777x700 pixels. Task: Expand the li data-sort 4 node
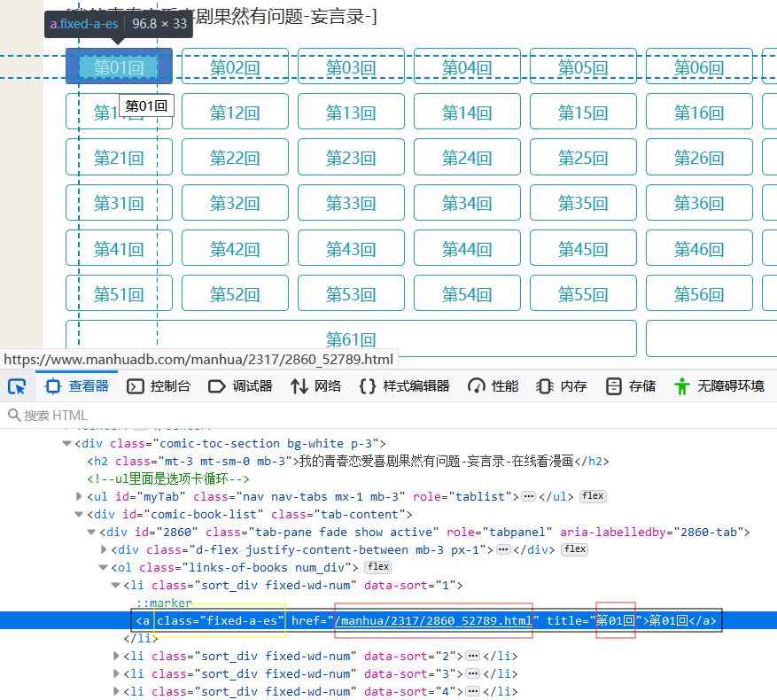pos(116,691)
